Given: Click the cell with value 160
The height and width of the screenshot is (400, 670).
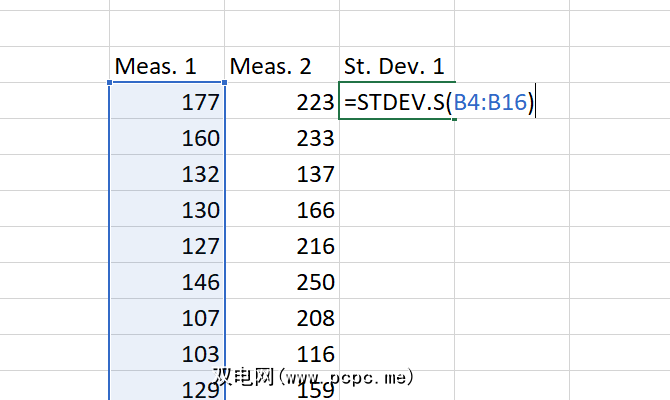Looking at the screenshot, I should 167,138.
